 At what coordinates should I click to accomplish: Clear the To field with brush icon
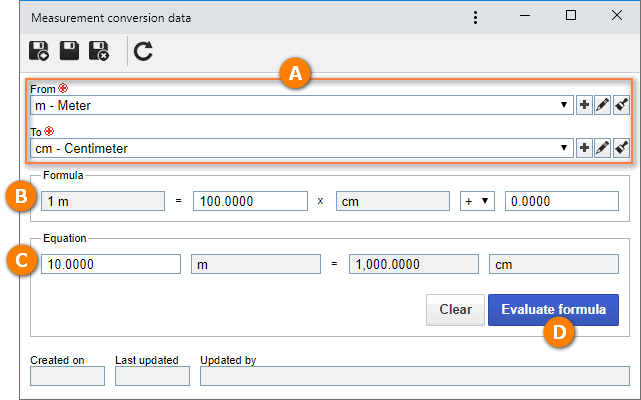point(621,148)
